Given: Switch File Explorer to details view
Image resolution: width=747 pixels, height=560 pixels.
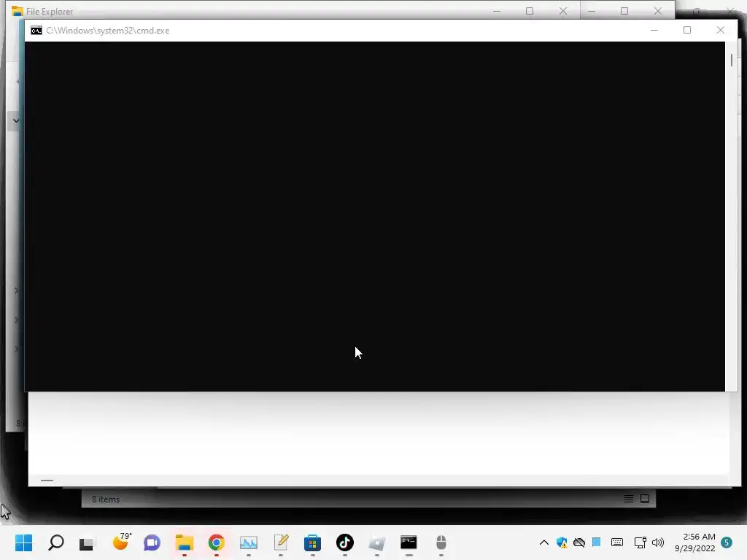Looking at the screenshot, I should [629, 499].
